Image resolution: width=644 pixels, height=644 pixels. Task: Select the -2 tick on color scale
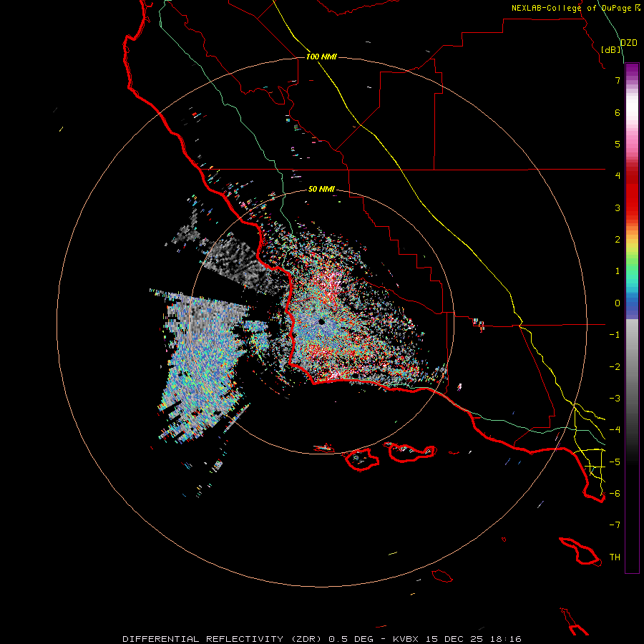(x=615, y=367)
